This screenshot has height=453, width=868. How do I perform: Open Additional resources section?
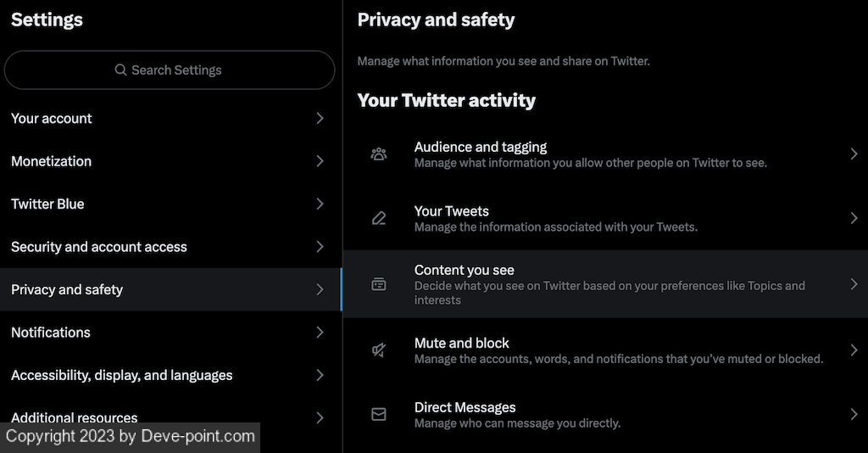coord(75,417)
